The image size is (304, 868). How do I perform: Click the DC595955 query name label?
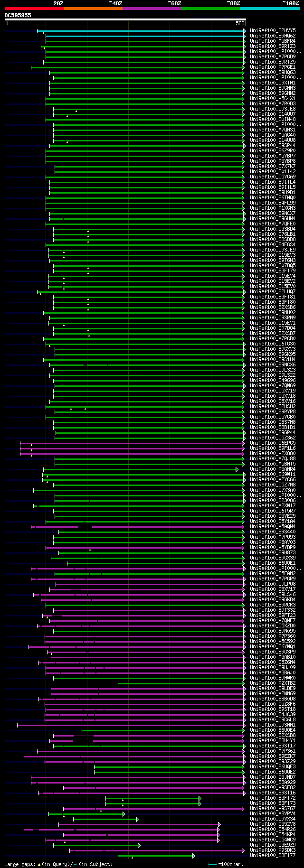[x=18, y=15]
